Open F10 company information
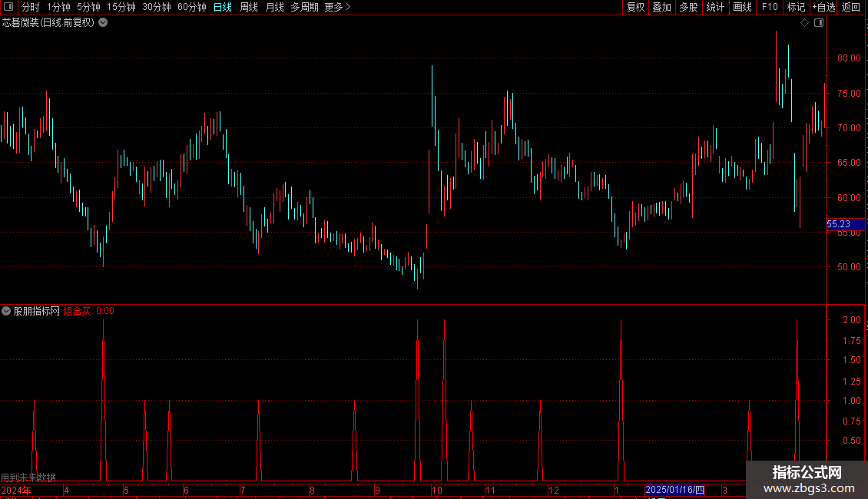868x499 pixels. tap(770, 7)
